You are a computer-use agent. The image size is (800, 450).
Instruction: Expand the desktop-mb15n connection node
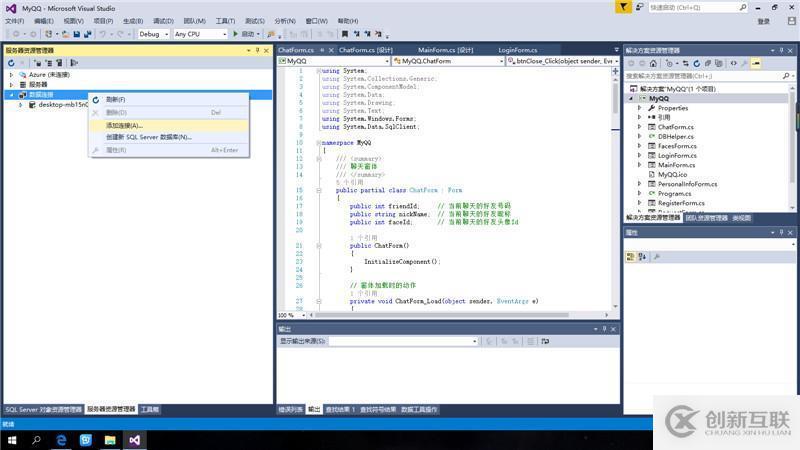point(20,105)
